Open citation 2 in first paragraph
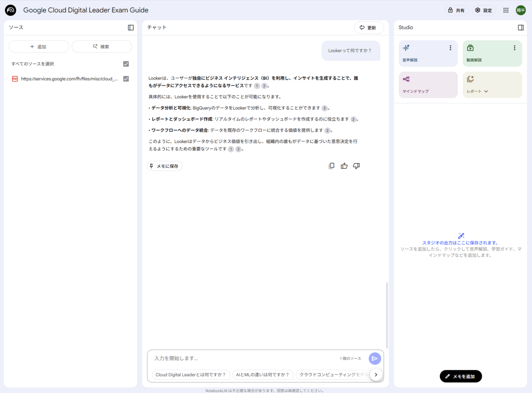The image size is (532, 393). point(264,86)
